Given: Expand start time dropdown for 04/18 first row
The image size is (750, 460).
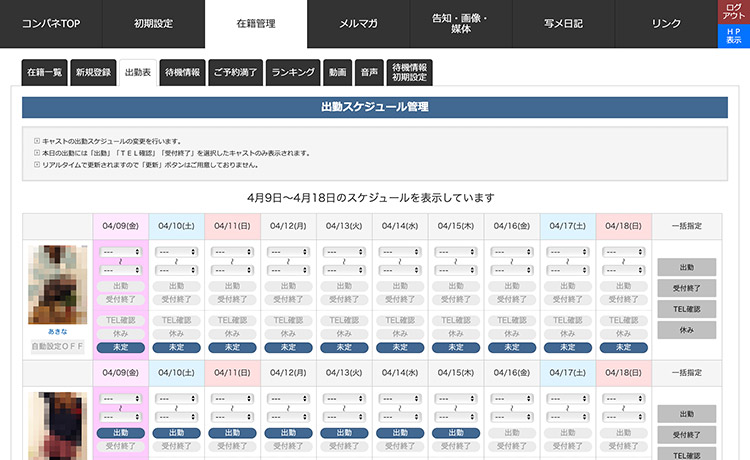Looking at the screenshot, I should click(624, 252).
